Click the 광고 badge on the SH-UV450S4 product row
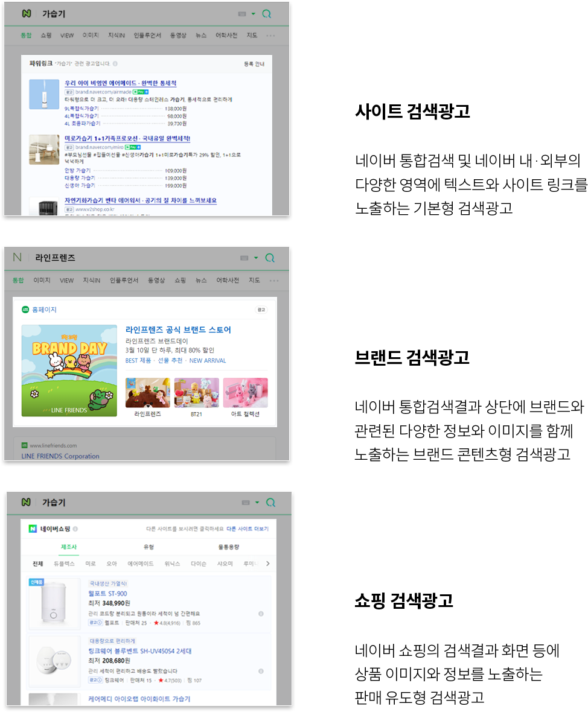Screen dimensions: 588x712 click(95, 680)
